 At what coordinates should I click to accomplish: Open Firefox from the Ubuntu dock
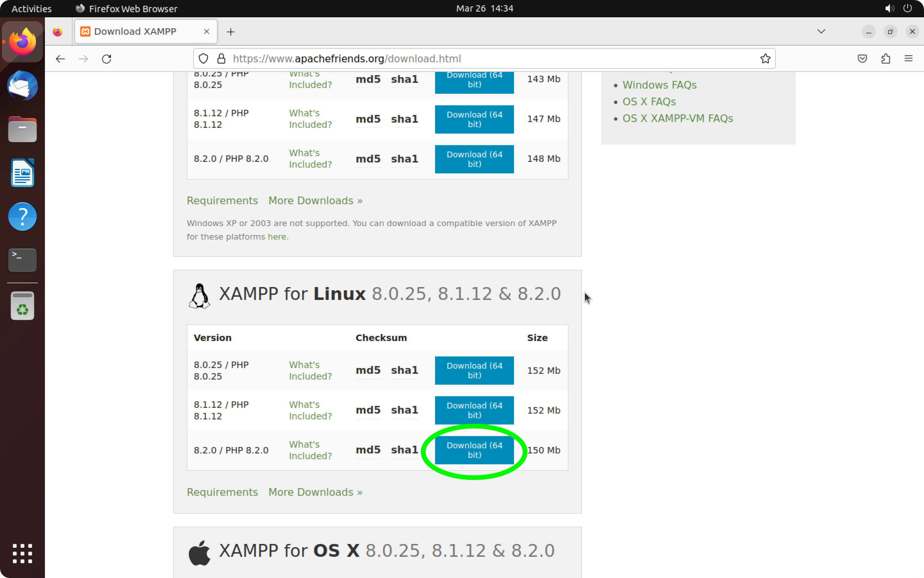pyautogui.click(x=22, y=42)
